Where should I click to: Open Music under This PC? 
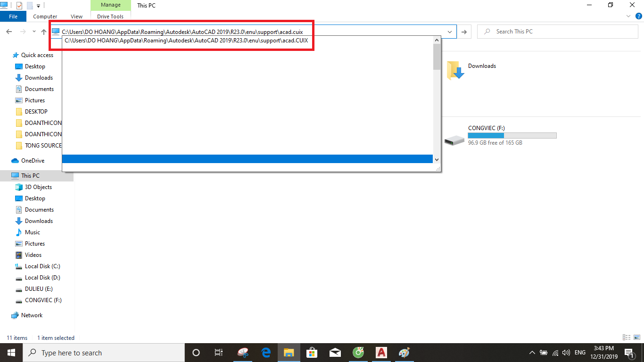pos(32,232)
